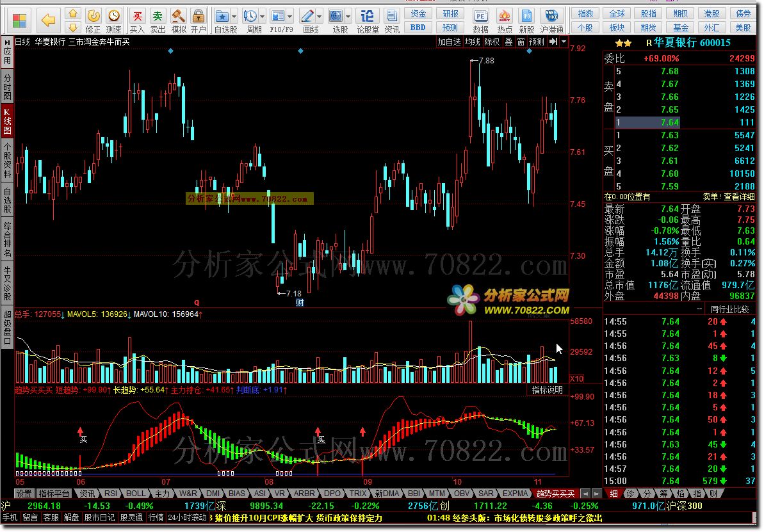
Task: Select the EXPMA indicator tab
Action: tap(516, 494)
